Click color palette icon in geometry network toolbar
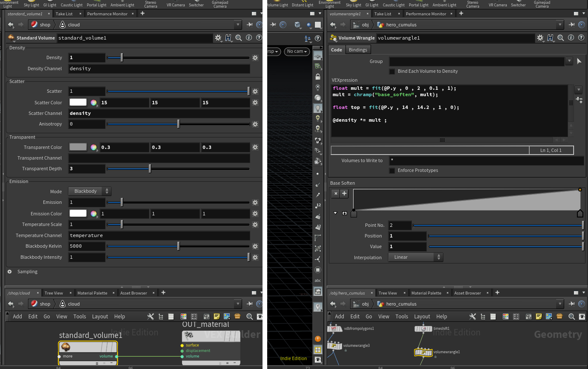 coord(506,316)
